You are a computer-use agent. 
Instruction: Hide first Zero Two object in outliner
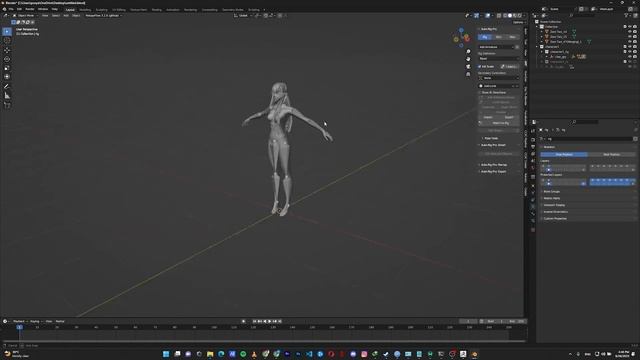pos(630,31)
